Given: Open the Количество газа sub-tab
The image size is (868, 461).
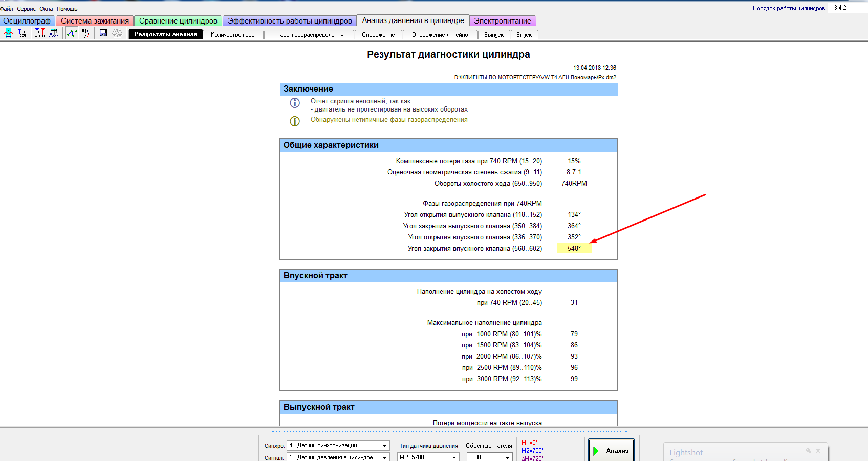Looking at the screenshot, I should (x=233, y=35).
